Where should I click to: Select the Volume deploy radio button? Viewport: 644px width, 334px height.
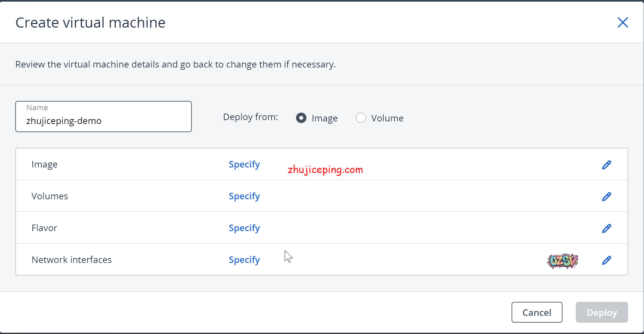[361, 118]
